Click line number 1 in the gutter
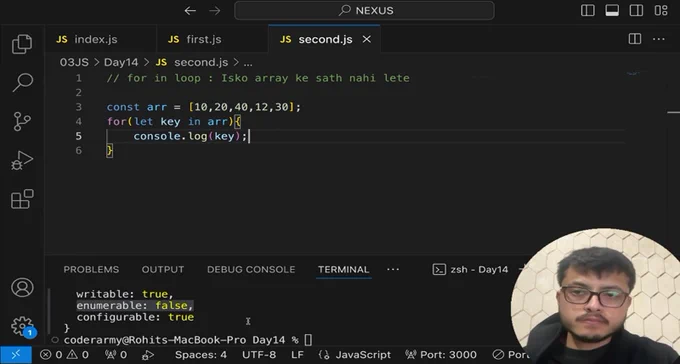The image size is (680, 364). tap(78, 78)
